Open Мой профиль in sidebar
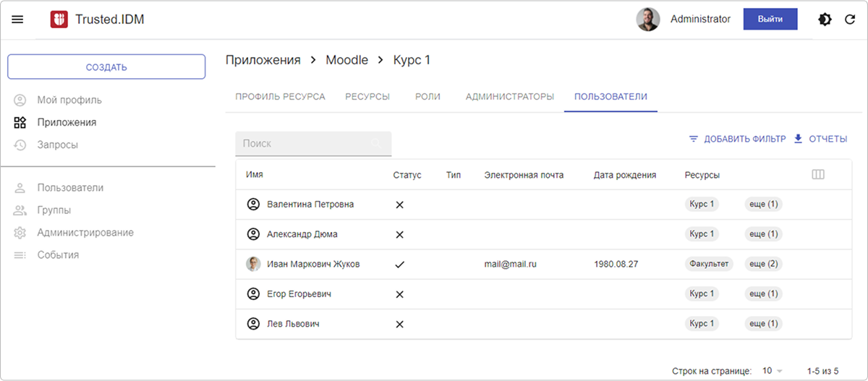Viewport: 868px width, 381px height. [69, 100]
